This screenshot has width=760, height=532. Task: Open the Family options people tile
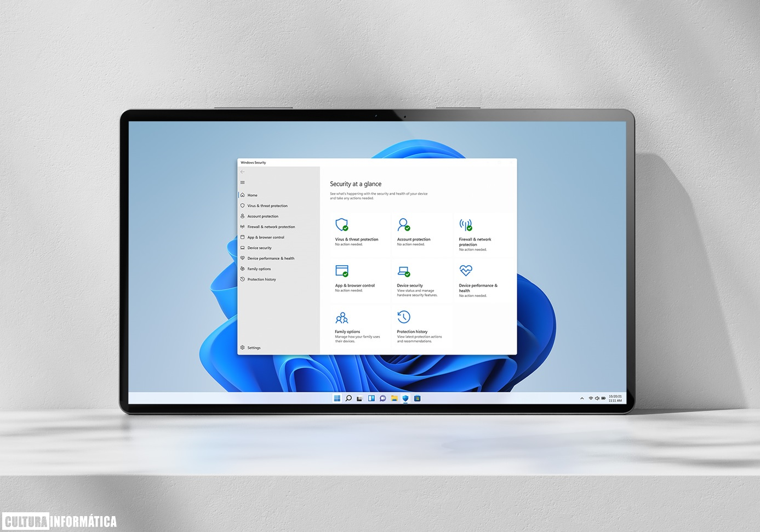point(359,326)
